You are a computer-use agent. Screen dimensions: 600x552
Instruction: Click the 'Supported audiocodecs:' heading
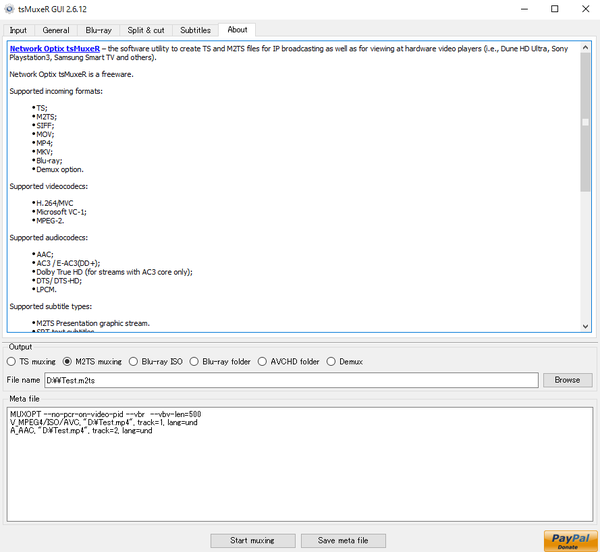[49, 238]
